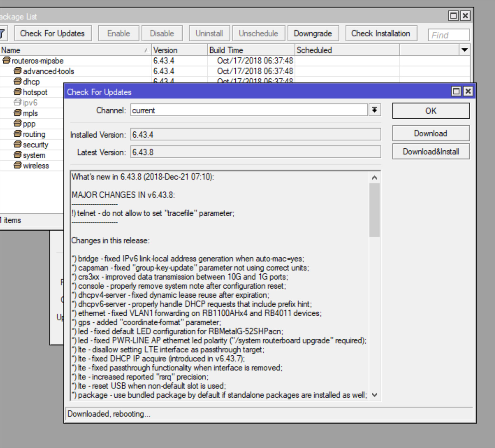Screen dimensions: 495x448
Task: Sort by the Version column header
Action: point(179,50)
